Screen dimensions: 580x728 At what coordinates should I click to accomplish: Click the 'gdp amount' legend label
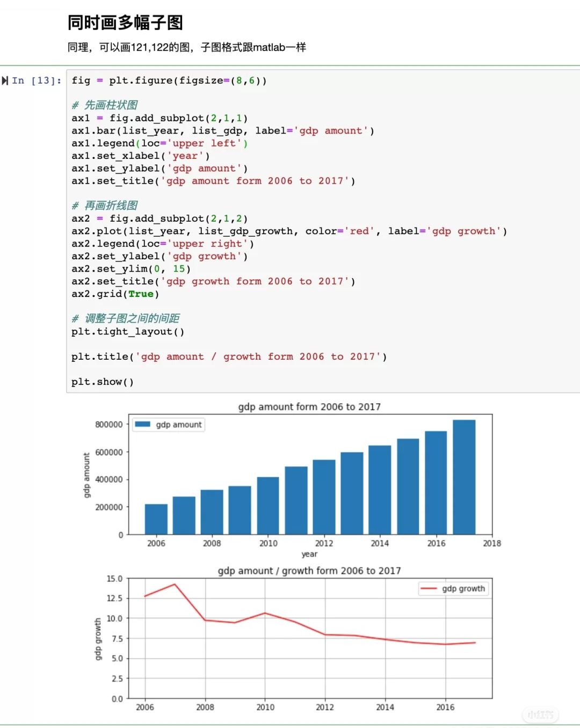pos(179,425)
